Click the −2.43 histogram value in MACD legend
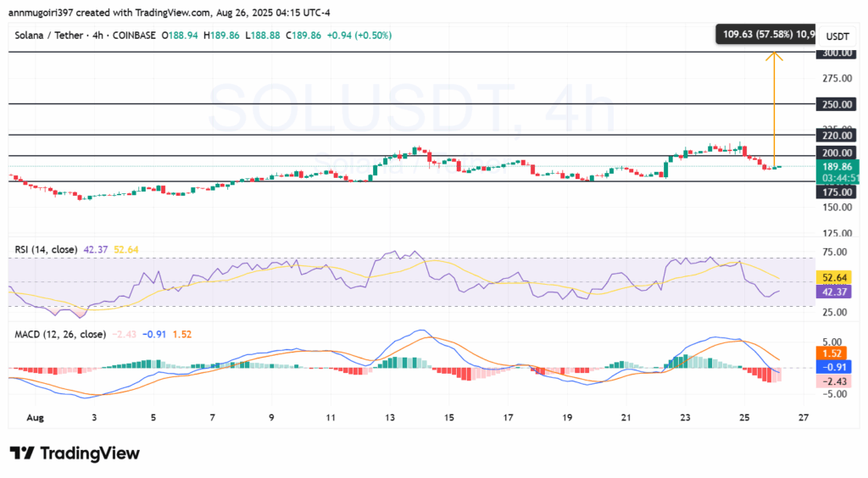Viewport: 868px width, 478px height. click(x=124, y=334)
